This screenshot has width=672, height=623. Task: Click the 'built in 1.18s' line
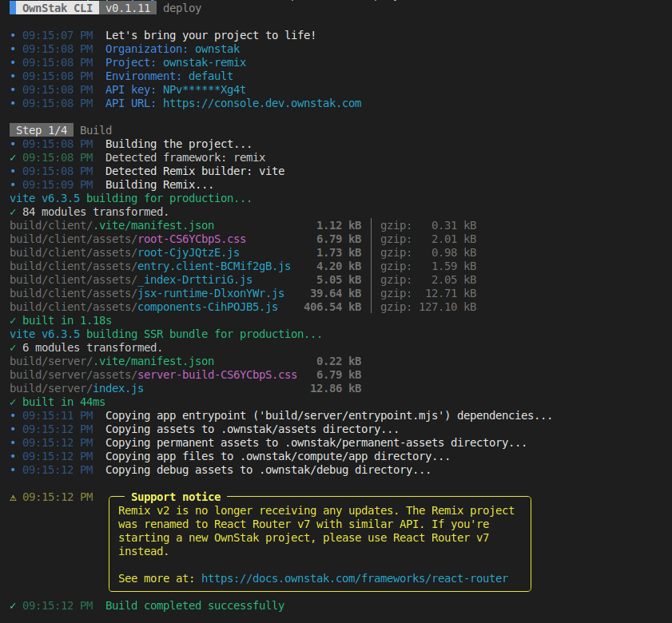[67, 320]
